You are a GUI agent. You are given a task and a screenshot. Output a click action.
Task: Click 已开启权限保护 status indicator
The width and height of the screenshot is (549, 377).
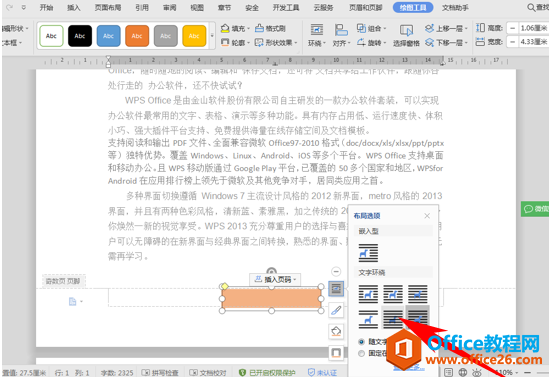pyautogui.click(x=267, y=373)
